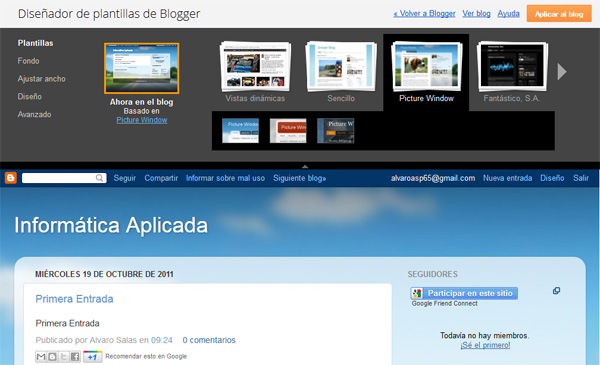Viewport: 600px width, 365px height.
Task: Click the ¡Sé el primero! link
Action: point(485,345)
